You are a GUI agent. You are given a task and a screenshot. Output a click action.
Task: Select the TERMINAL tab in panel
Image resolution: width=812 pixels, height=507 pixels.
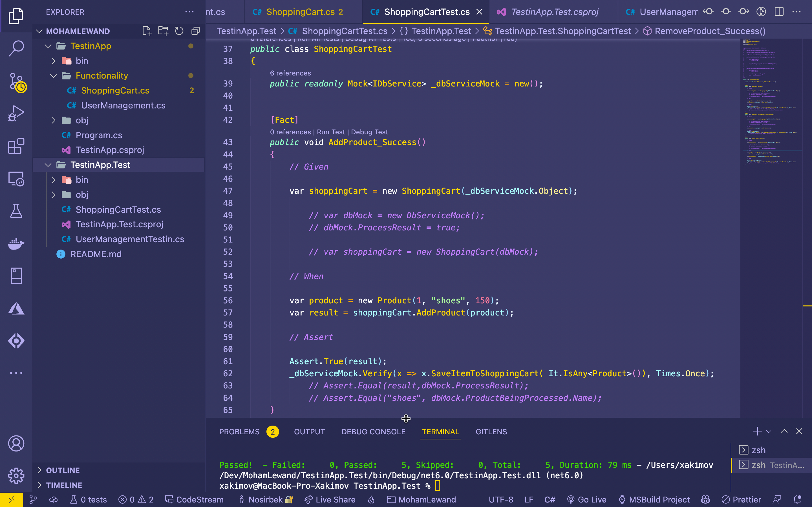[x=440, y=431]
